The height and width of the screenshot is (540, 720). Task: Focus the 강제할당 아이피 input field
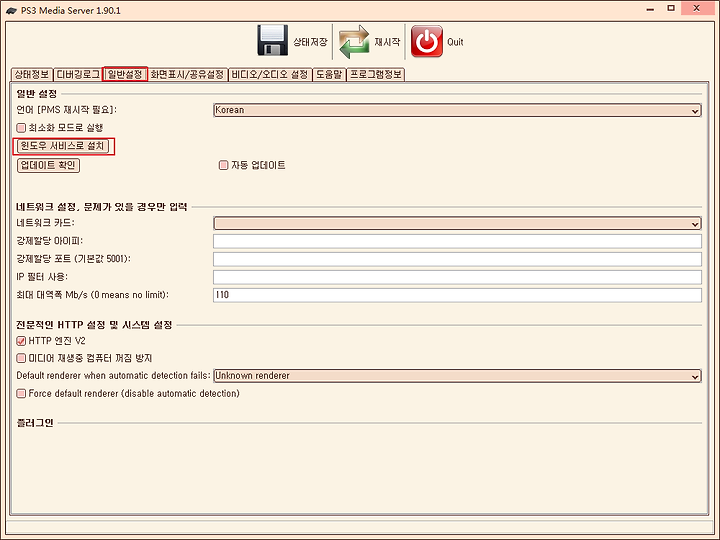(x=457, y=241)
